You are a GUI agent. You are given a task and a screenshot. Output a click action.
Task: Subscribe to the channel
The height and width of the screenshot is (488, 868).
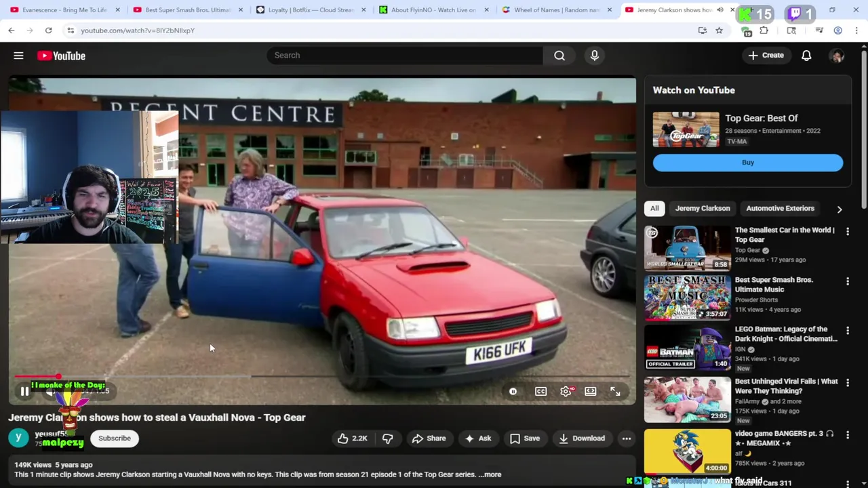pyautogui.click(x=115, y=439)
